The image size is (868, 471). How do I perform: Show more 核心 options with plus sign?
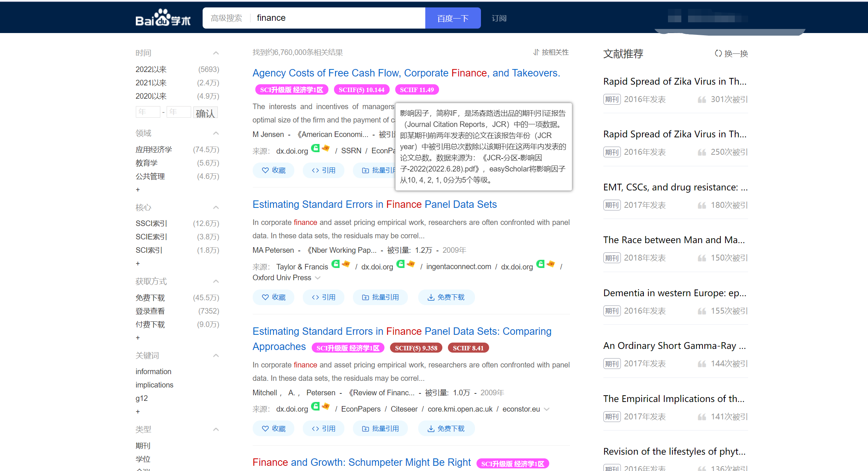coord(138,264)
